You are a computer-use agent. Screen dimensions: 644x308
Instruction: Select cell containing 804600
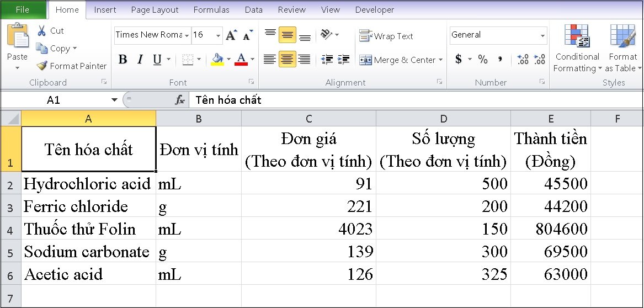coord(551,229)
